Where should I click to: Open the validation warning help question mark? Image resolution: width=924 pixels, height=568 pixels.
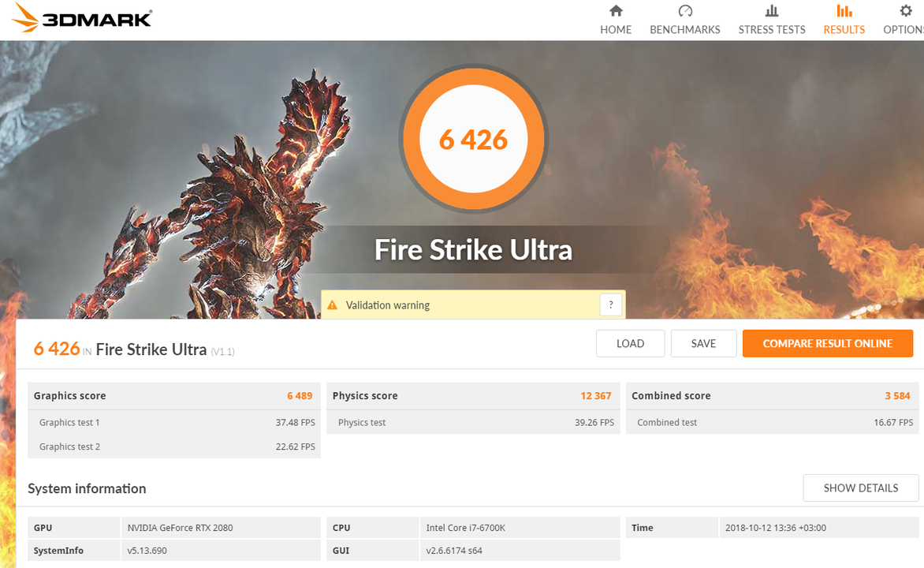click(x=610, y=305)
